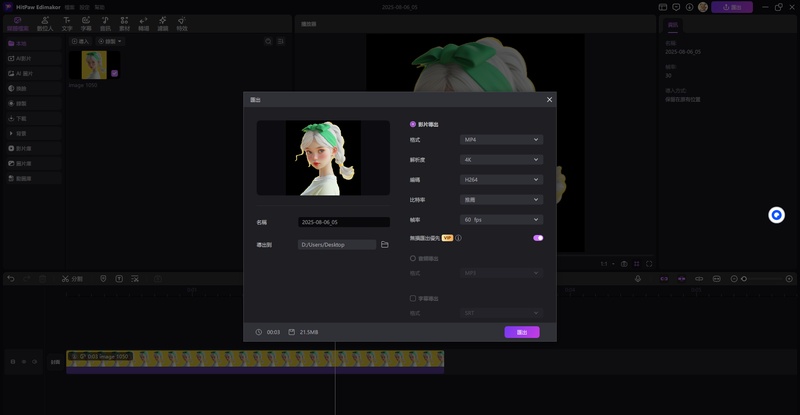Open the Digital Human tool tab
Viewport: 800px width, 415px height.
(45, 23)
